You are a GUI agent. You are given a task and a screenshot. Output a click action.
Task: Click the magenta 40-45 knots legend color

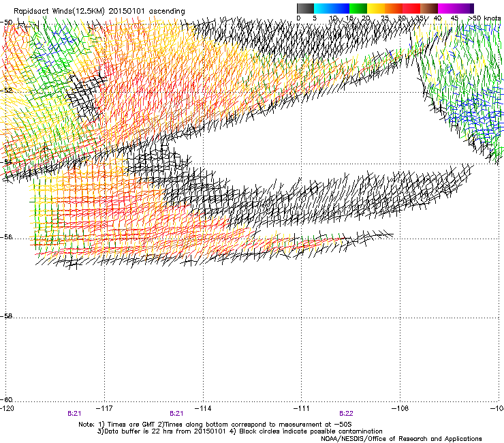[x=447, y=8]
